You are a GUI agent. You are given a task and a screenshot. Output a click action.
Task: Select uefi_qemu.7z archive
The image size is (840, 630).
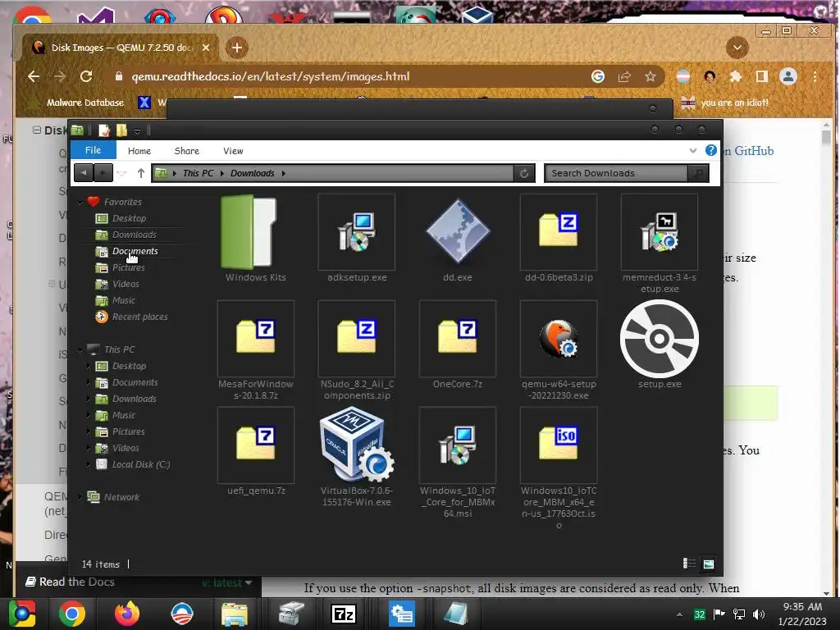tap(256, 452)
